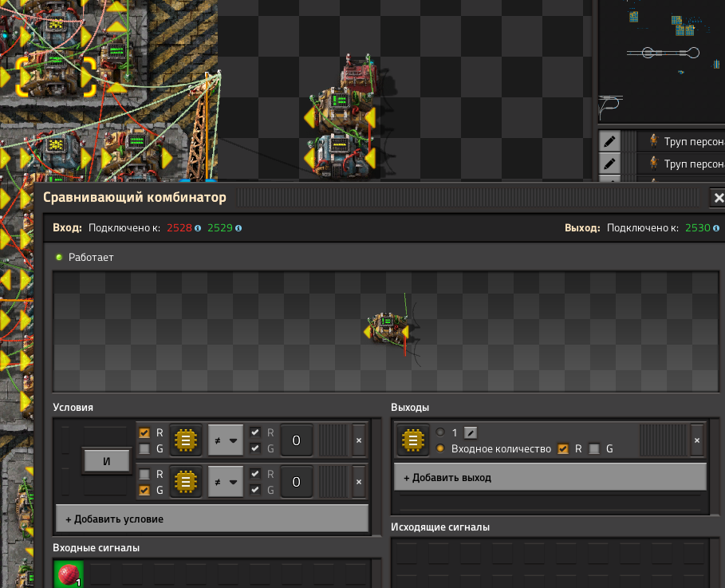This screenshot has height=588, width=725.
Task: Click the combinator entity in the preview pane
Action: click(x=388, y=328)
